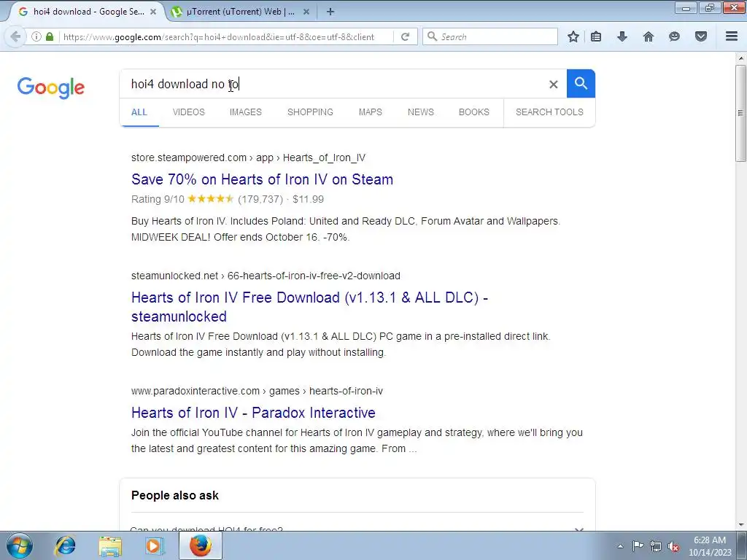747x560 pixels.
Task: Click www.paradoxinteractive.com breadcrumb URL
Action: point(258,391)
